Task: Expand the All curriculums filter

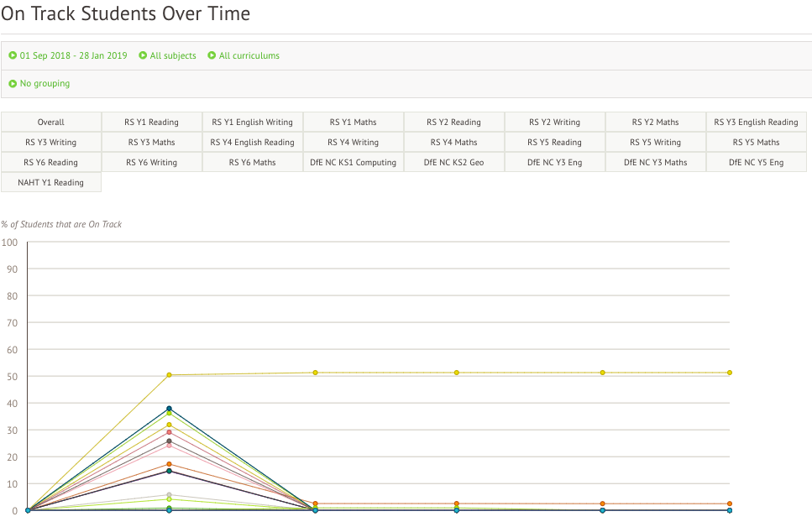Action: pos(249,56)
